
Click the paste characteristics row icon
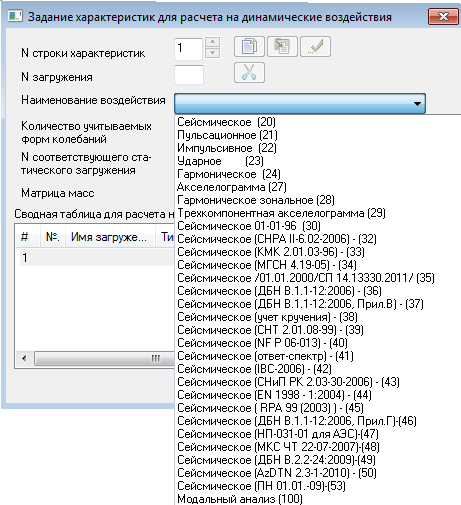coord(282,46)
